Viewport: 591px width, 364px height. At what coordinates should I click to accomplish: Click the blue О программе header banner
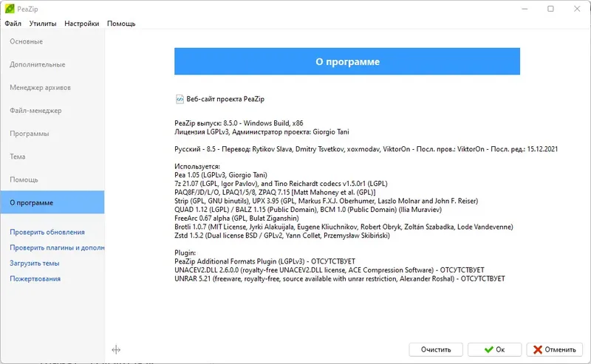[347, 61]
